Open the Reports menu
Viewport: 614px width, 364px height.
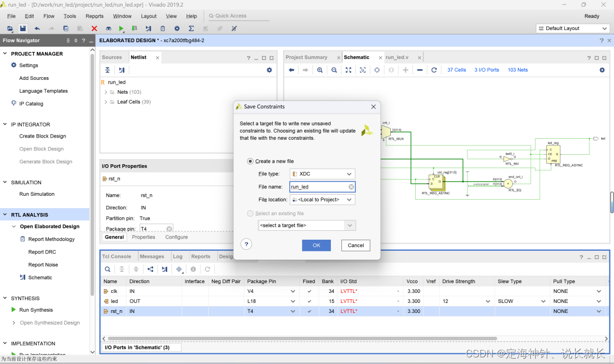94,16
